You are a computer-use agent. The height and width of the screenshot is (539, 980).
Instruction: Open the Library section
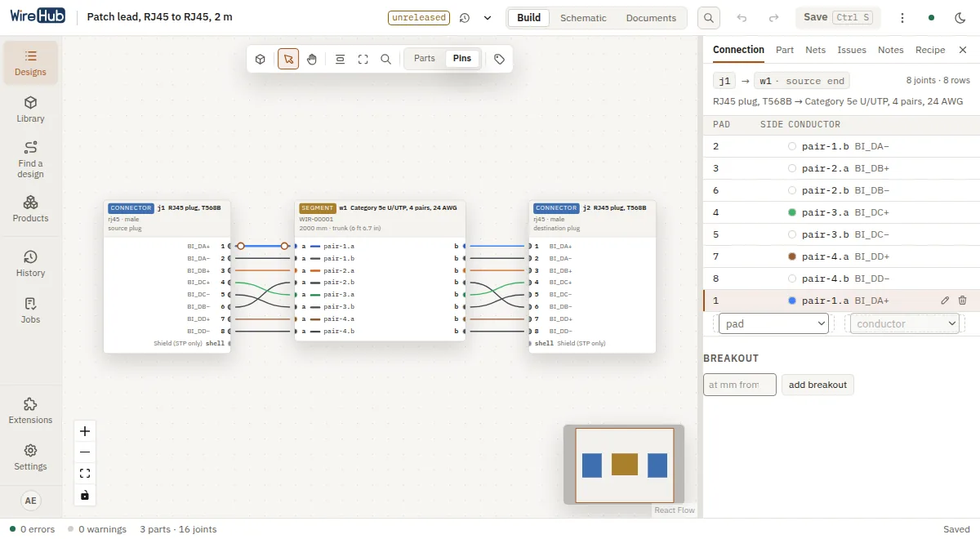(30, 109)
